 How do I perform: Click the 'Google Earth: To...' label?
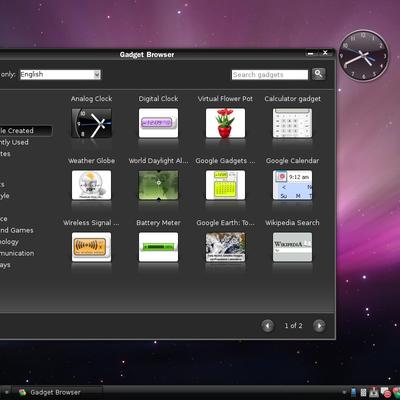225,223
